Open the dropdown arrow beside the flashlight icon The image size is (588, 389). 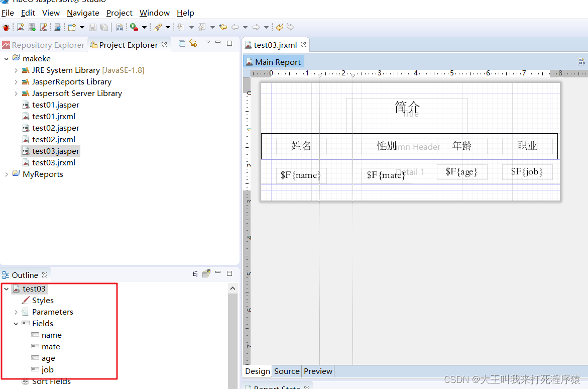168,27
